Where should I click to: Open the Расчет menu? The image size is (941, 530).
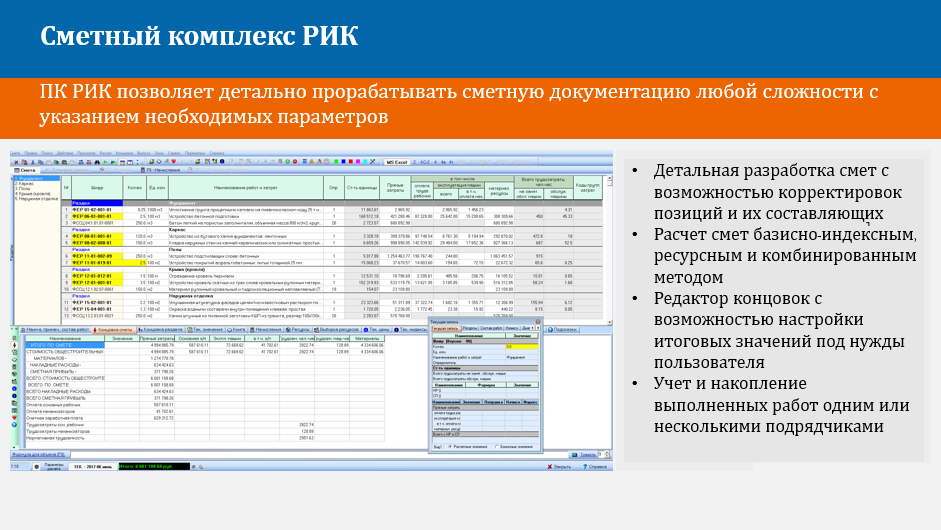tap(106, 153)
